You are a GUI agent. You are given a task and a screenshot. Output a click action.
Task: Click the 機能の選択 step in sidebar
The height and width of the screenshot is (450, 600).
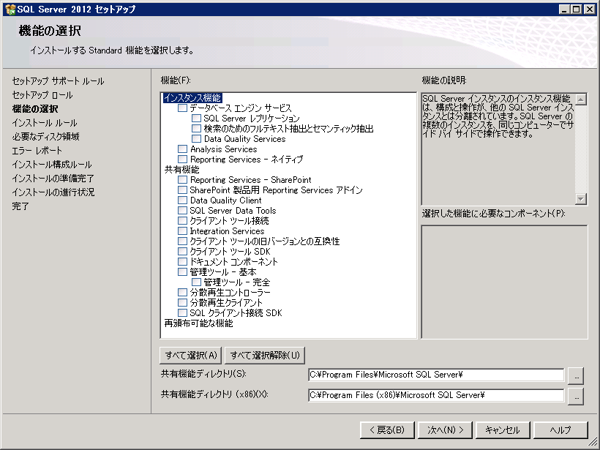pos(35,109)
